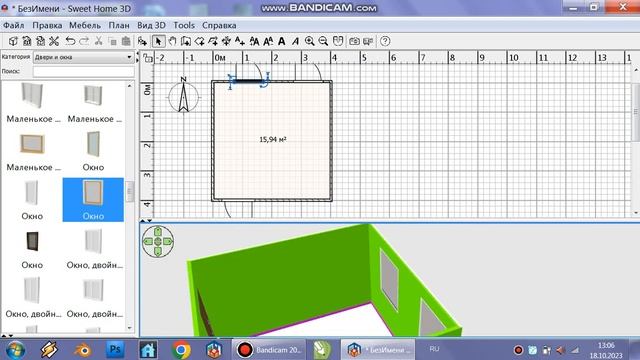640x360 pixels.
Task: Open Blender from the taskbar
Action: [x=82, y=350]
